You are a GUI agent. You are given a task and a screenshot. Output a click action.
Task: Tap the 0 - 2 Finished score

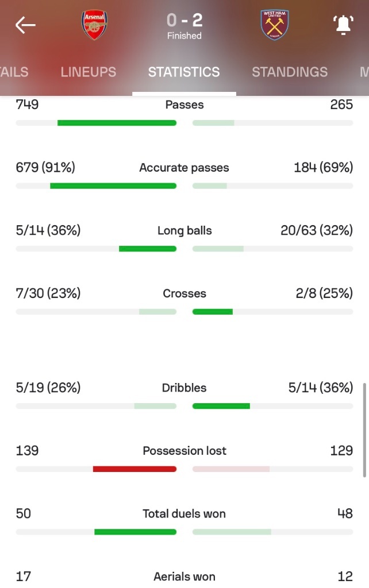184,26
